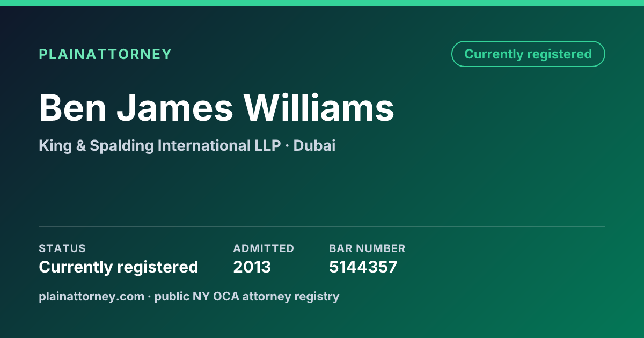644x338 pixels.
Task: Click the ADMITTED label
Action: point(264,248)
